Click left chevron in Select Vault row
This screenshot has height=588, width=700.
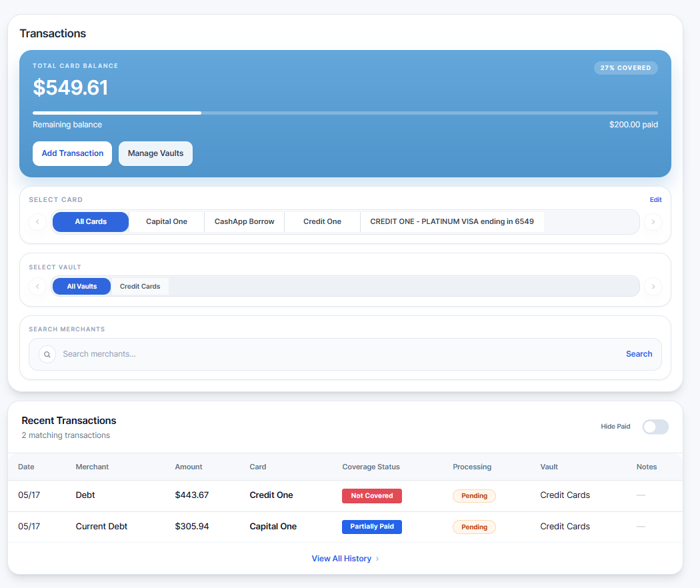pyautogui.click(x=37, y=287)
